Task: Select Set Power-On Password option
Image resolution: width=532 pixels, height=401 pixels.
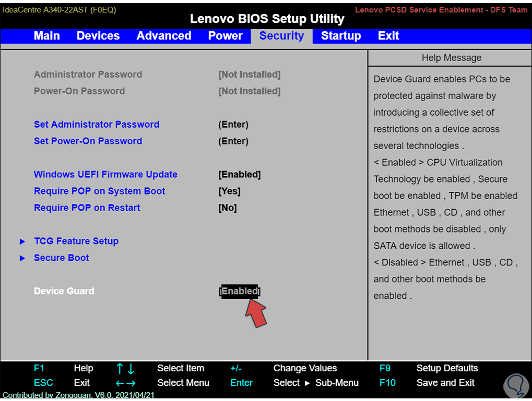Action: pyautogui.click(x=88, y=141)
